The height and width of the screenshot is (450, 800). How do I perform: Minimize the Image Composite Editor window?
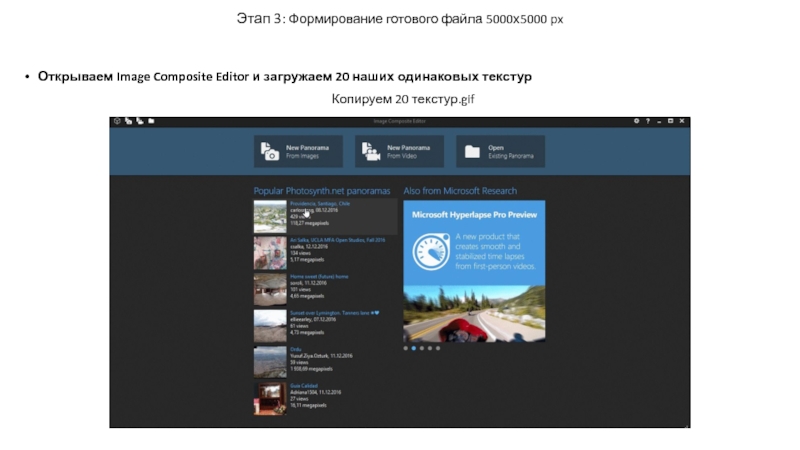tap(659, 121)
